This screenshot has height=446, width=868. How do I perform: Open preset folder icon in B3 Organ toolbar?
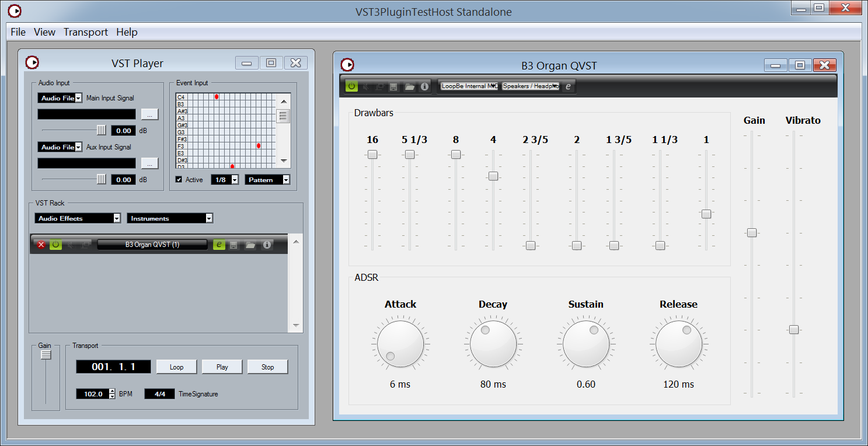coord(409,86)
